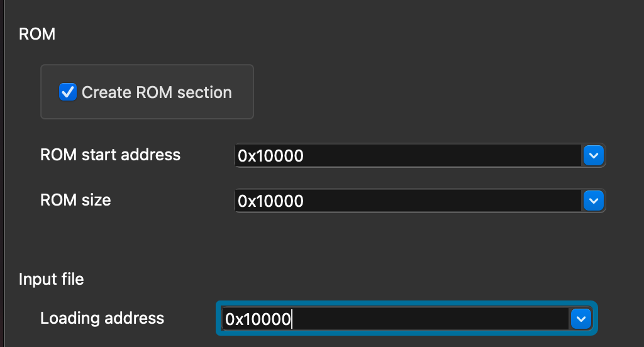This screenshot has height=347, width=644.
Task: Click the Create ROM section label text
Action: click(157, 92)
